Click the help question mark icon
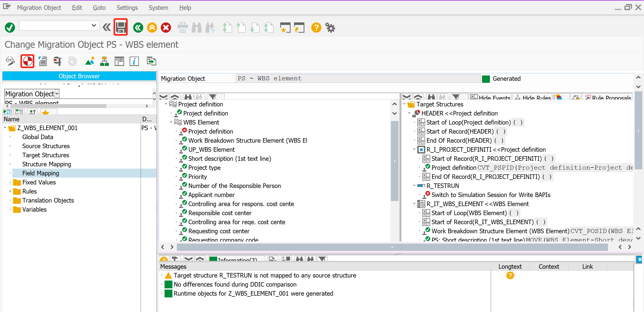This screenshot has height=312, width=644. tap(316, 28)
